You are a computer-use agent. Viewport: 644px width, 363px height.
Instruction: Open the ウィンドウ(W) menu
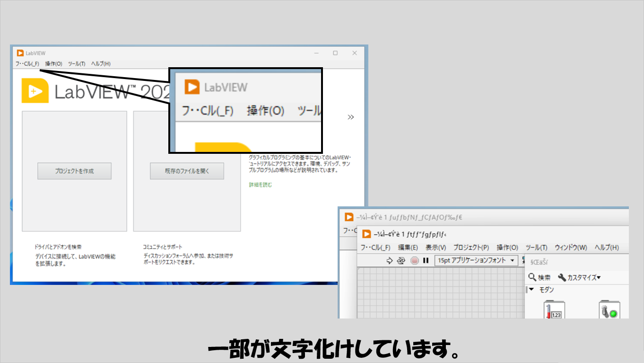tap(571, 248)
